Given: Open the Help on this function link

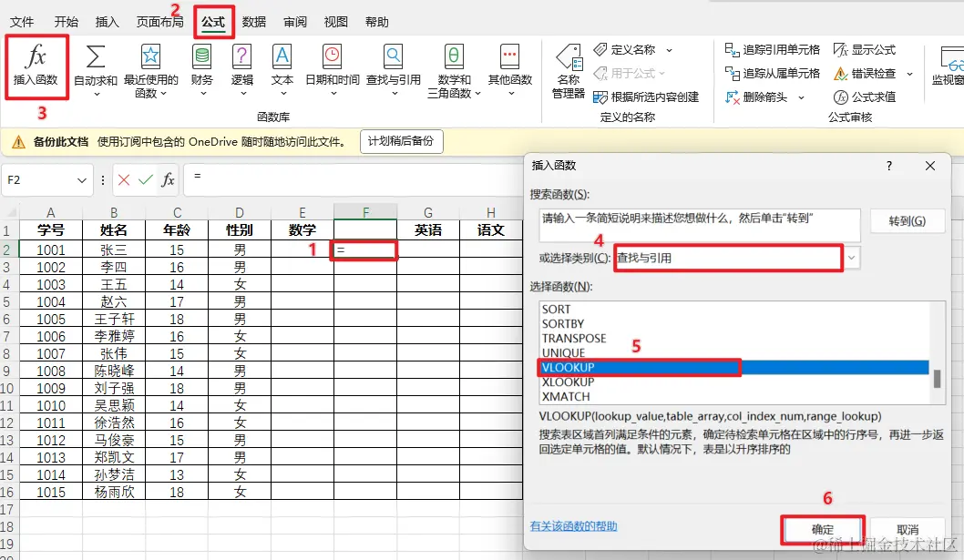Looking at the screenshot, I should (x=574, y=526).
